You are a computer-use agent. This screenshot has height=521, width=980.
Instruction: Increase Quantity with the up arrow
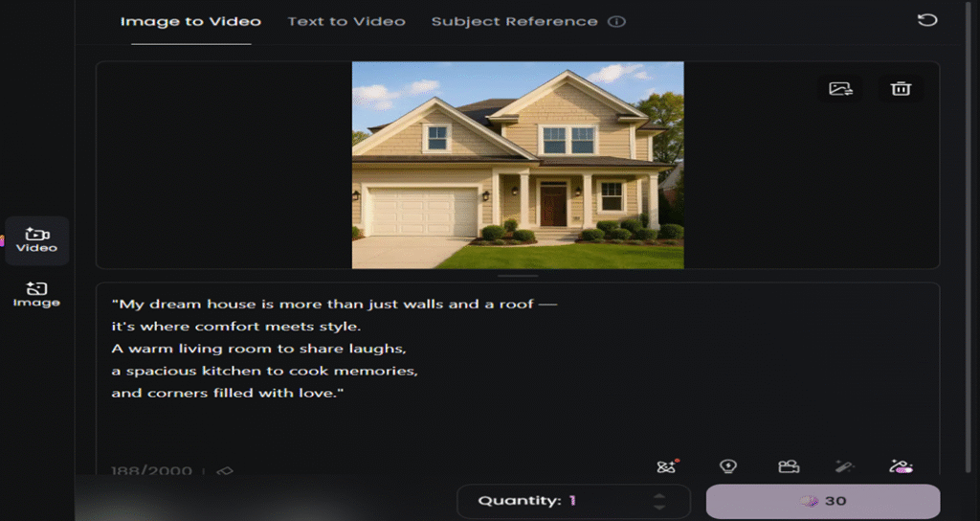pyautogui.click(x=658, y=496)
